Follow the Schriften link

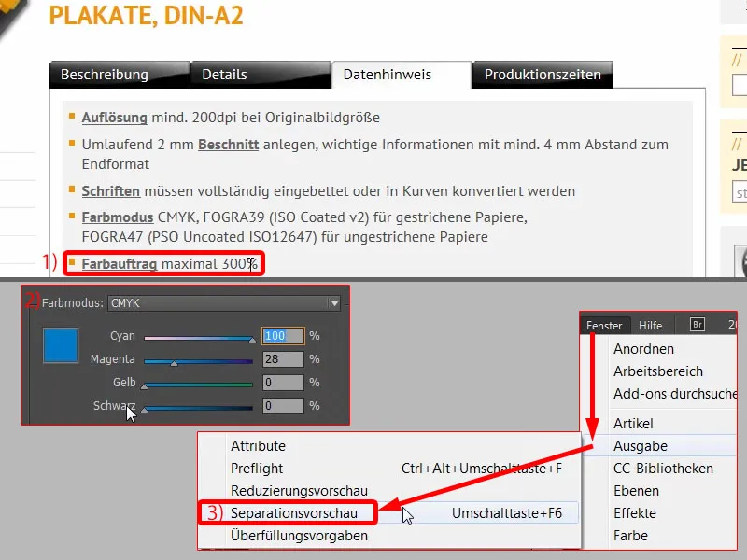pos(111,191)
